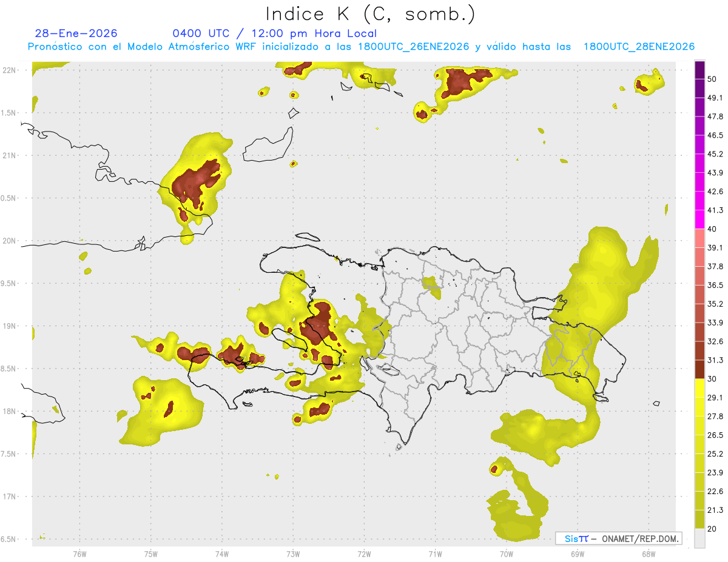The image size is (728, 562).
Task: Click the colorbar value '40'
Action: 713,229
